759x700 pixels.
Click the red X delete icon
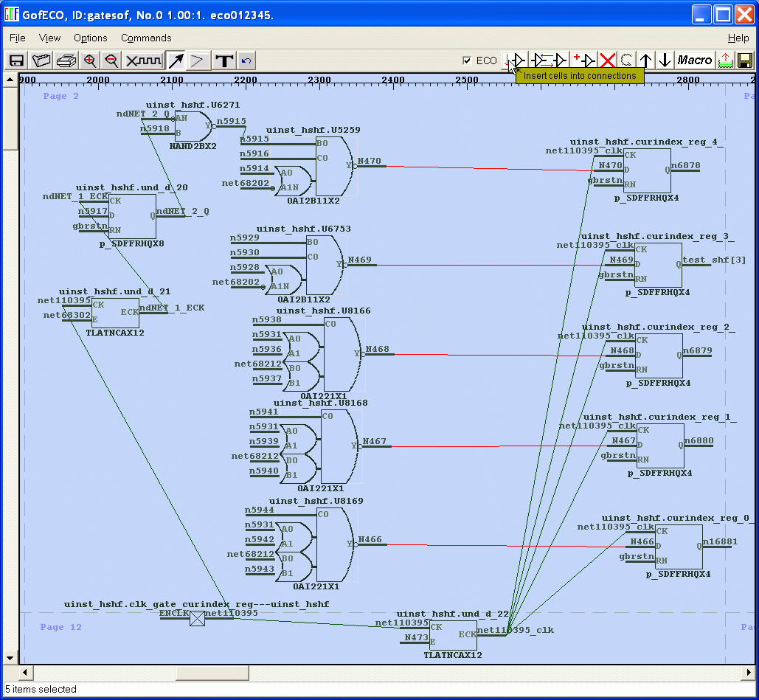[x=607, y=60]
